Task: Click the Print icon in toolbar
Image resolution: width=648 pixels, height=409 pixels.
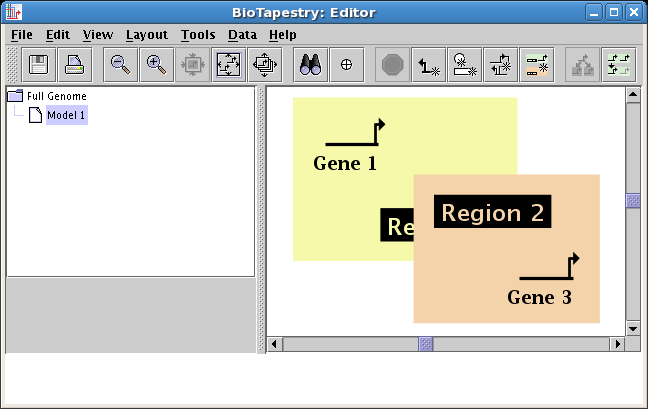Action: [x=74, y=64]
